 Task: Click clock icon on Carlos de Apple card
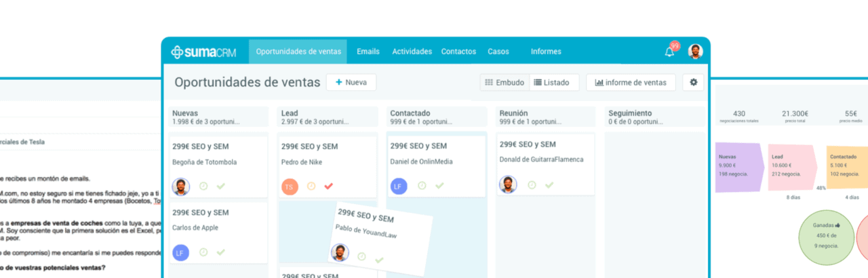(203, 252)
